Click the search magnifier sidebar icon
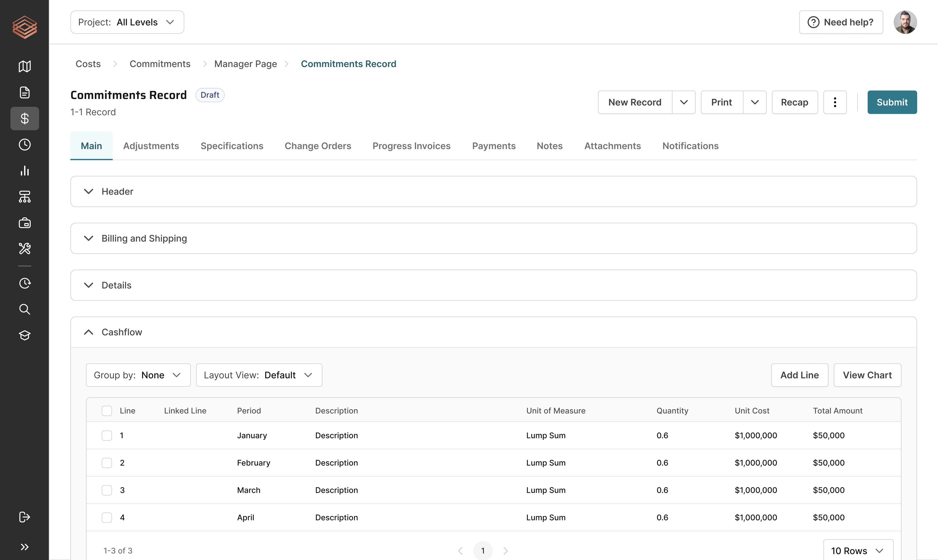The width and height of the screenshot is (938, 560). pos(24,309)
